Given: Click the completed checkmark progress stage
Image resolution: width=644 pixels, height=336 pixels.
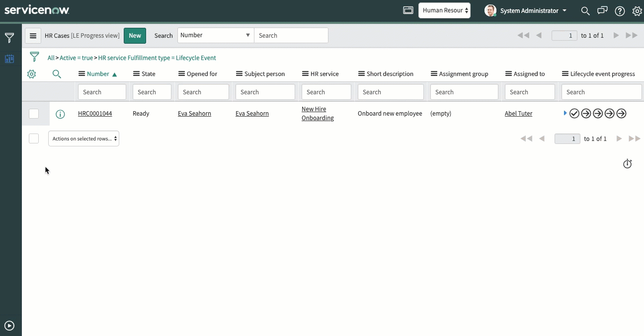Looking at the screenshot, I should [574, 114].
